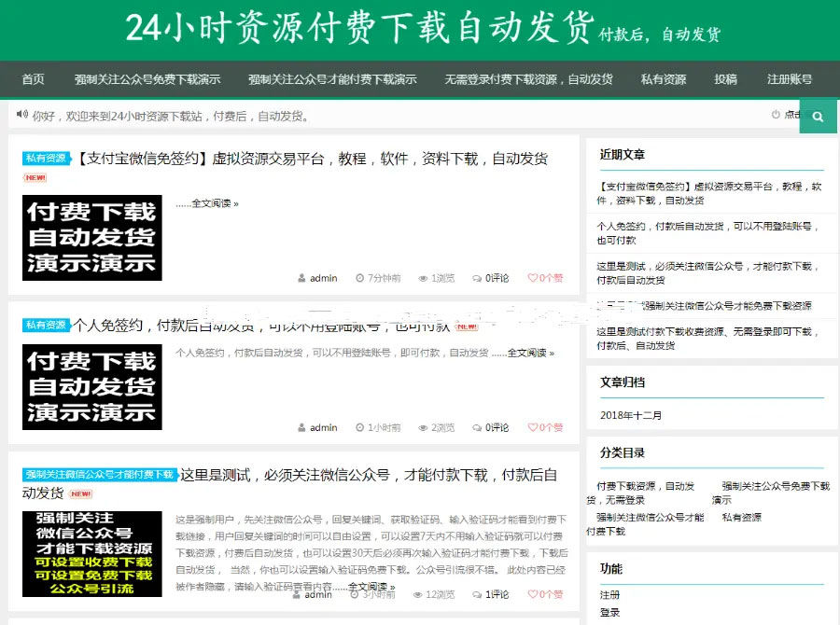The height and width of the screenshot is (625, 840).
Task: Go to the 首页 home menu item
Action: pos(33,79)
